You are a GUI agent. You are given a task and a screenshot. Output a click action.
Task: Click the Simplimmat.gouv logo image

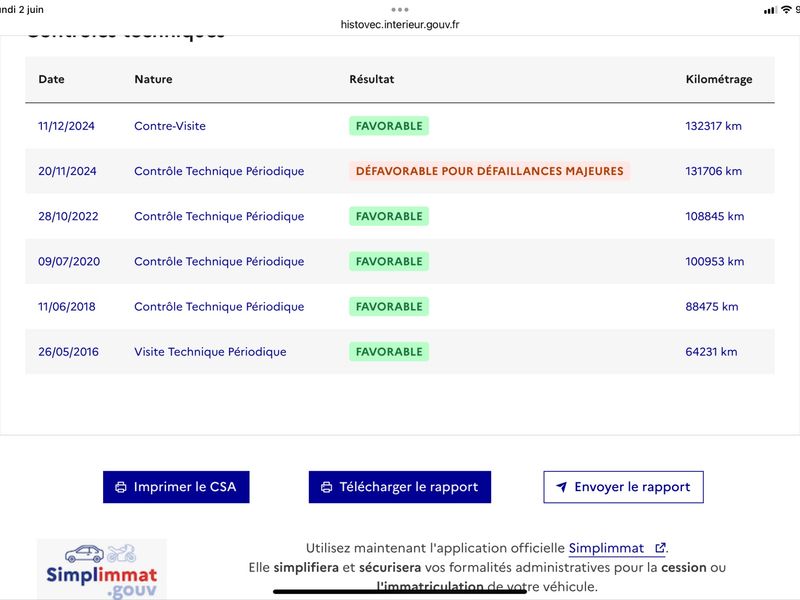(102, 569)
